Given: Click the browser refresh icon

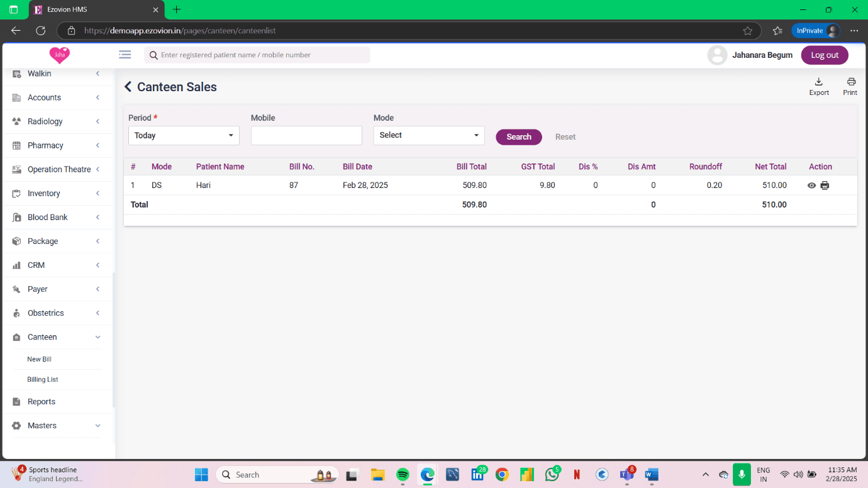Looking at the screenshot, I should 41,30.
